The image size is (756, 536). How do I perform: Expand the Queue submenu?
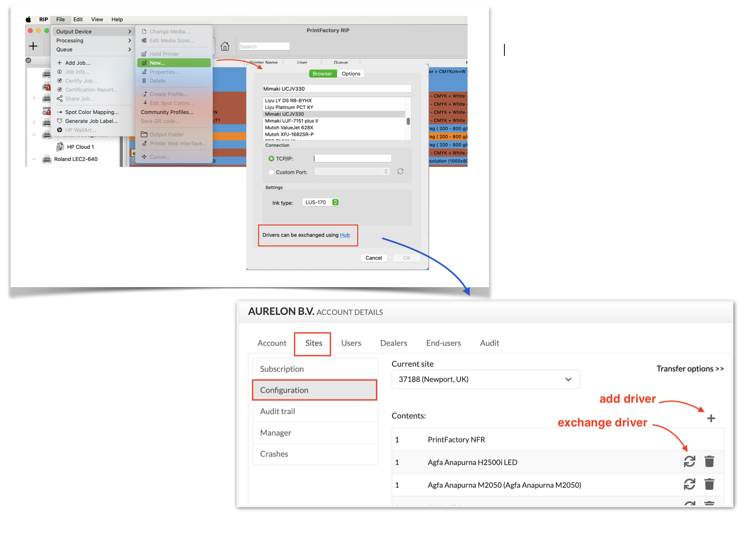93,49
